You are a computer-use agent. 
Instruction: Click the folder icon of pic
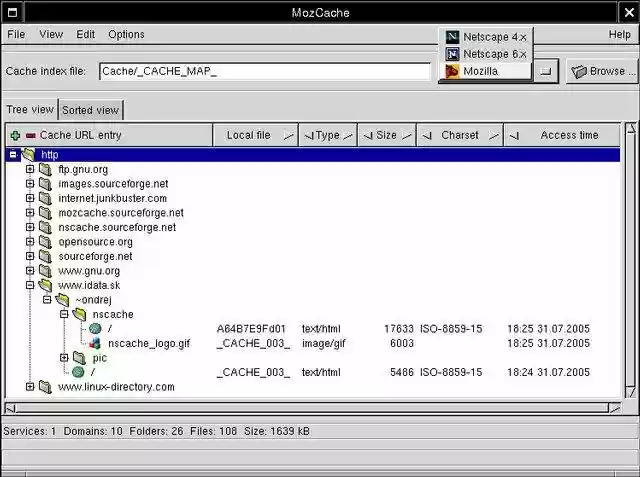point(79,358)
